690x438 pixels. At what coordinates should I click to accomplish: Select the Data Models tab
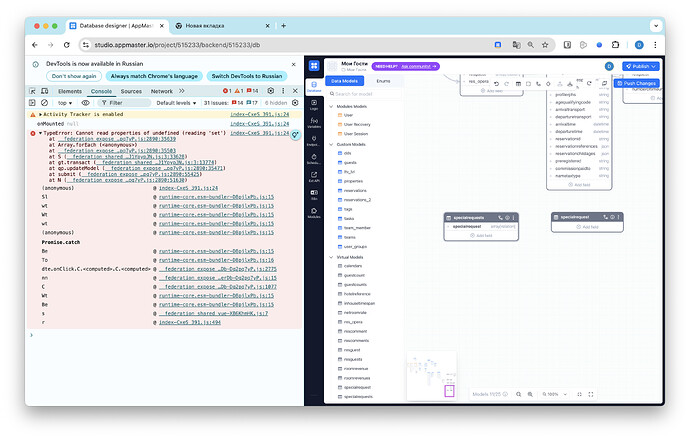(345, 81)
